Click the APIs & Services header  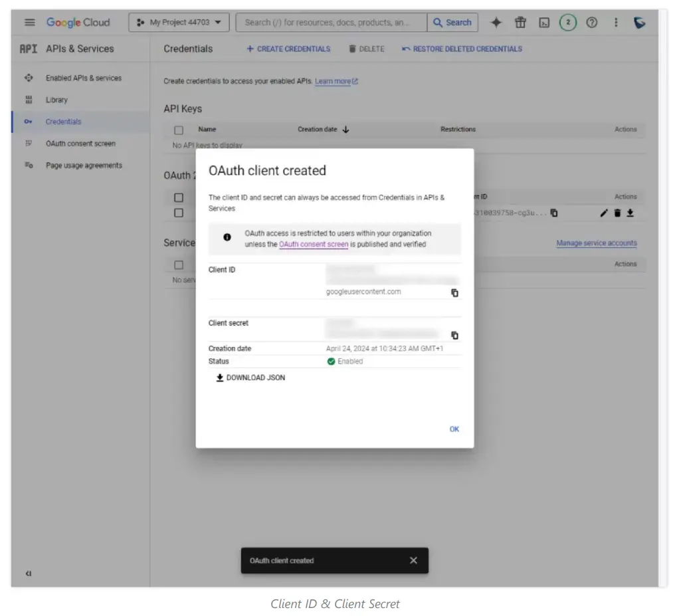click(80, 49)
